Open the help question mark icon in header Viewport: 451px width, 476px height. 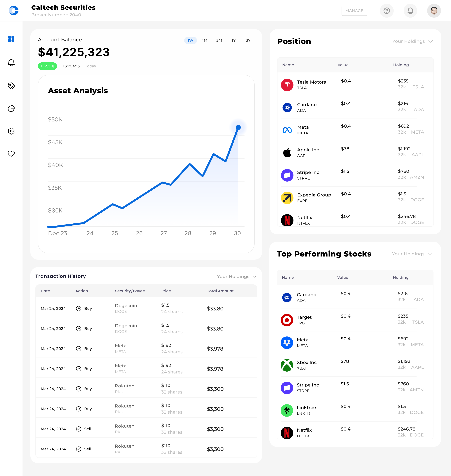pos(387,11)
